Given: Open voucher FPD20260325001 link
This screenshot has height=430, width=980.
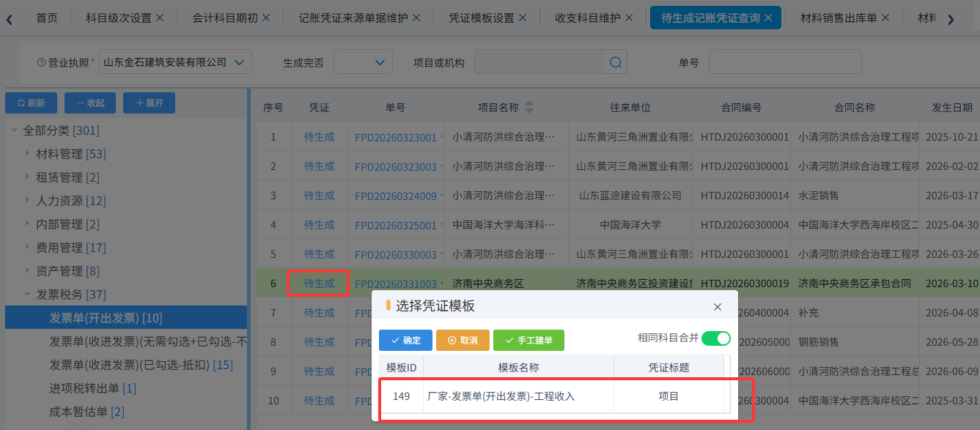Looking at the screenshot, I should [396, 225].
